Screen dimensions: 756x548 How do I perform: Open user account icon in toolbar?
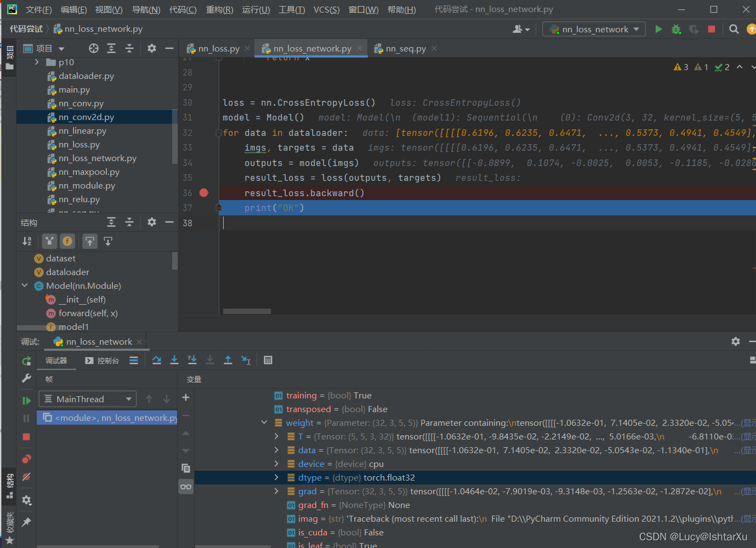coord(521,29)
